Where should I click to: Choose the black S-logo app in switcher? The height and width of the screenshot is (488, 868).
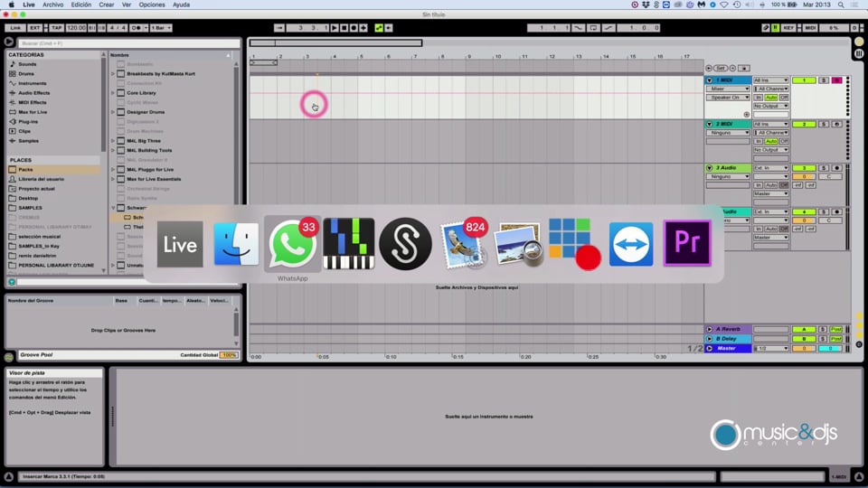point(405,244)
